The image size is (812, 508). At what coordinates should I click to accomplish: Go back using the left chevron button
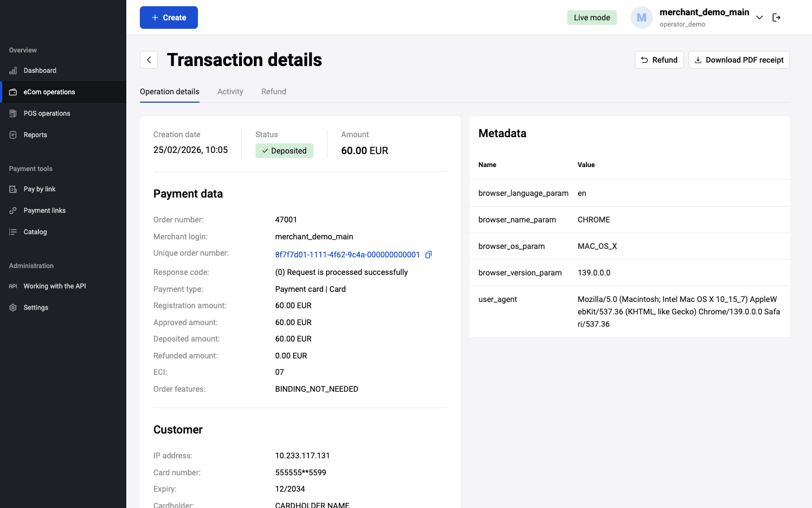149,60
